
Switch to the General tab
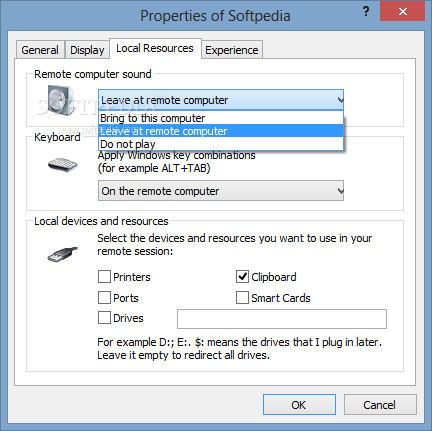coord(40,50)
